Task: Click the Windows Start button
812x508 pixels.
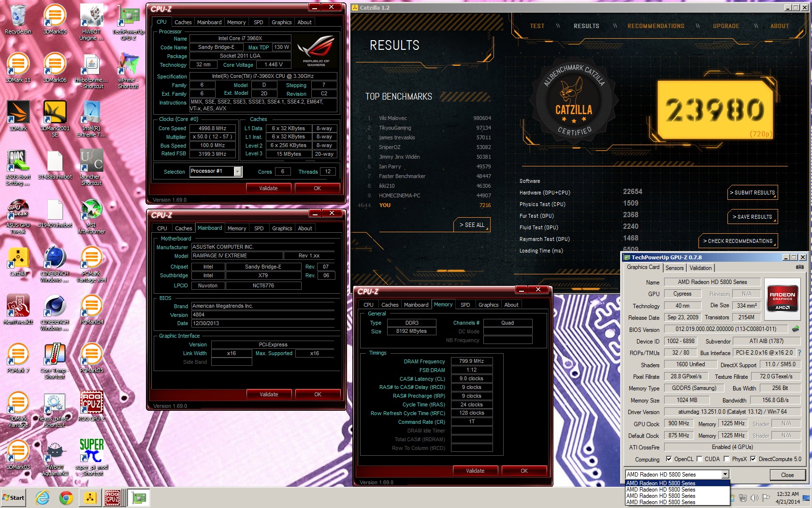Action: [14, 497]
